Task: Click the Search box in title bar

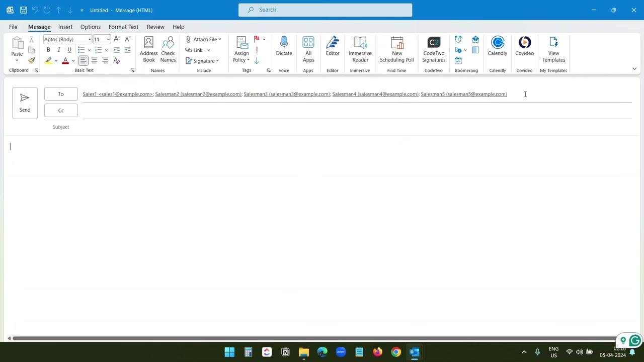Action: pyautogui.click(x=325, y=10)
